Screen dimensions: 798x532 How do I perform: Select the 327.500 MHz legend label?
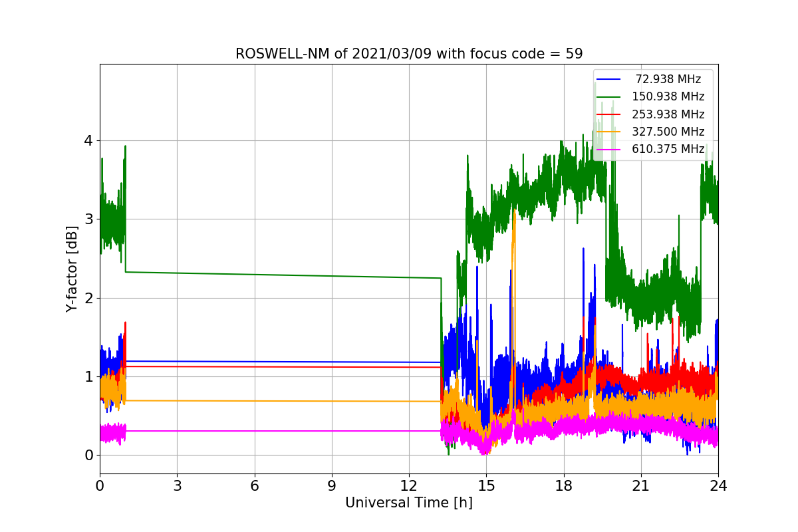tap(668, 132)
